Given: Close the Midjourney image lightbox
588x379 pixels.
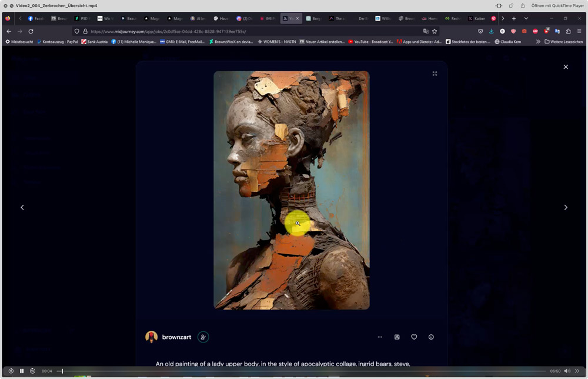Looking at the screenshot, I should [x=566, y=67].
